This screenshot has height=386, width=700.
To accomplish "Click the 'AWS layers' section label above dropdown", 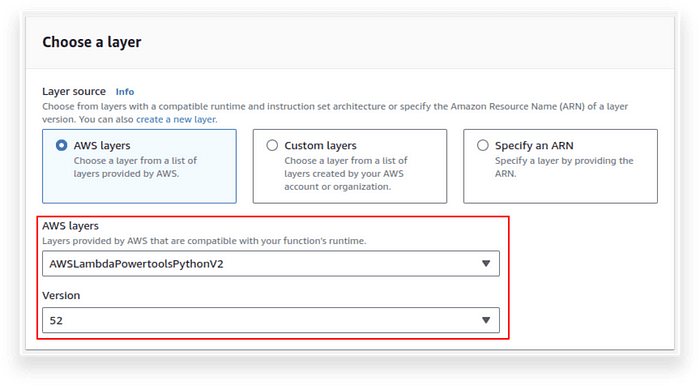I will click(71, 226).
